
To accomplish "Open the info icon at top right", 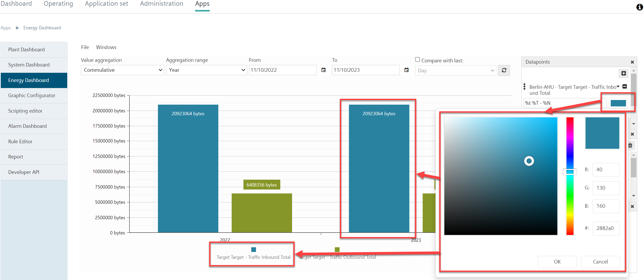I will tap(640, 7).
